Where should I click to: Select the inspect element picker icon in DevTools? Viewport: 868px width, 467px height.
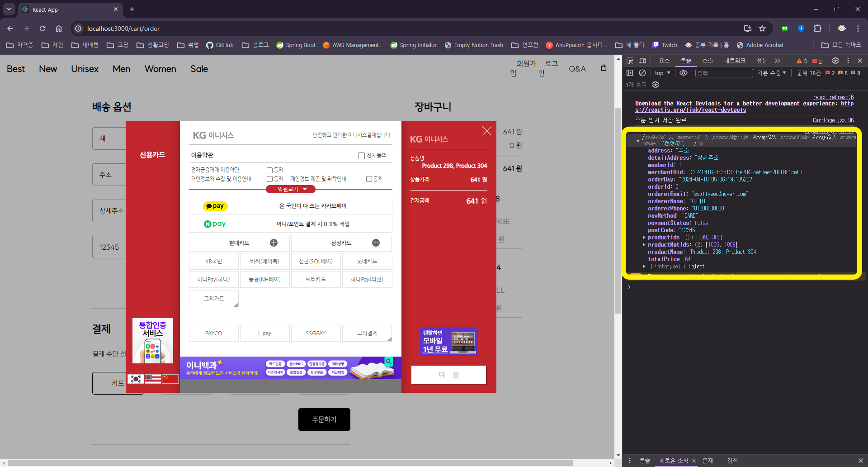tap(630, 61)
